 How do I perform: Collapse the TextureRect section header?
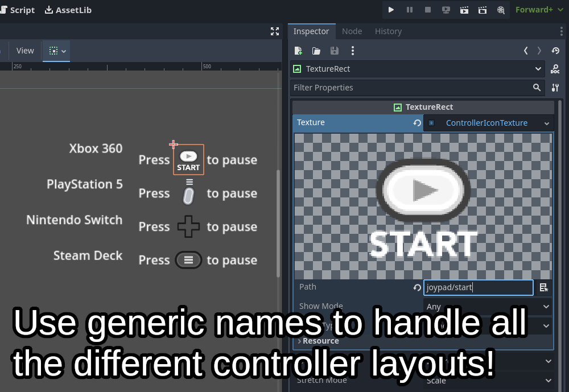click(423, 107)
